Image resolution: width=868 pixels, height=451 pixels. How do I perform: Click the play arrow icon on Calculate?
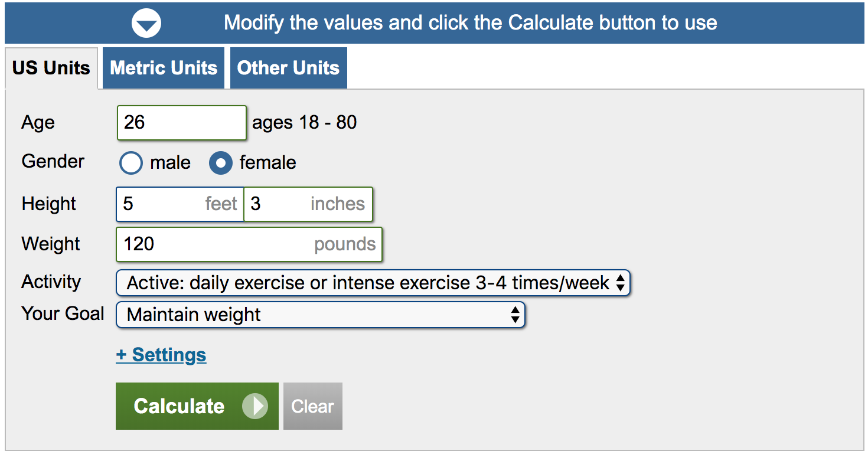click(255, 406)
